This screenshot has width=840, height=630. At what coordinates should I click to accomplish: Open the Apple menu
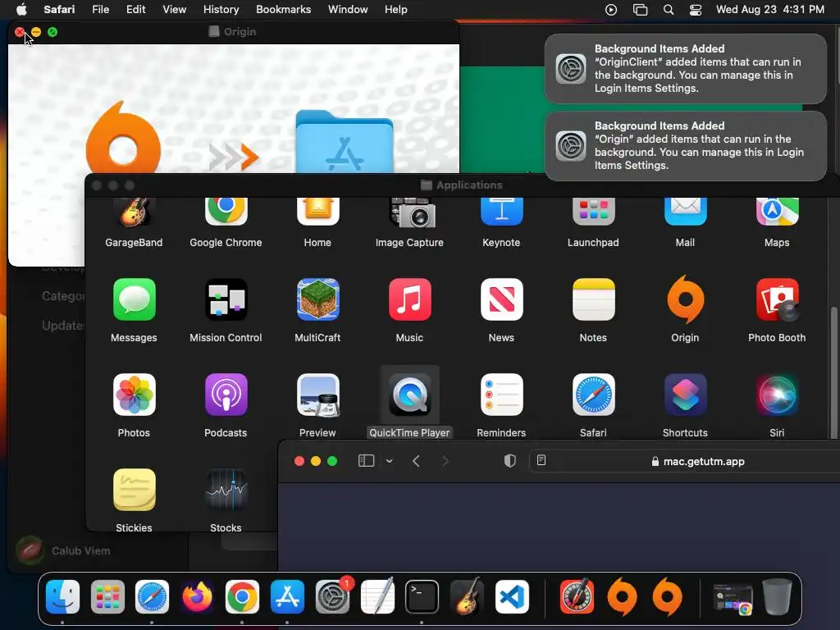point(21,9)
